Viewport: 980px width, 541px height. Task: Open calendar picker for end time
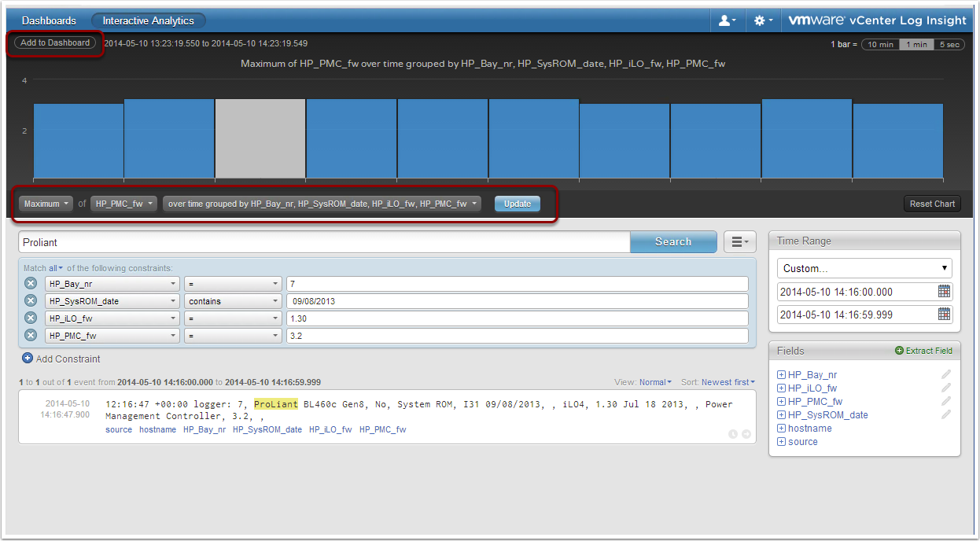[x=944, y=315]
